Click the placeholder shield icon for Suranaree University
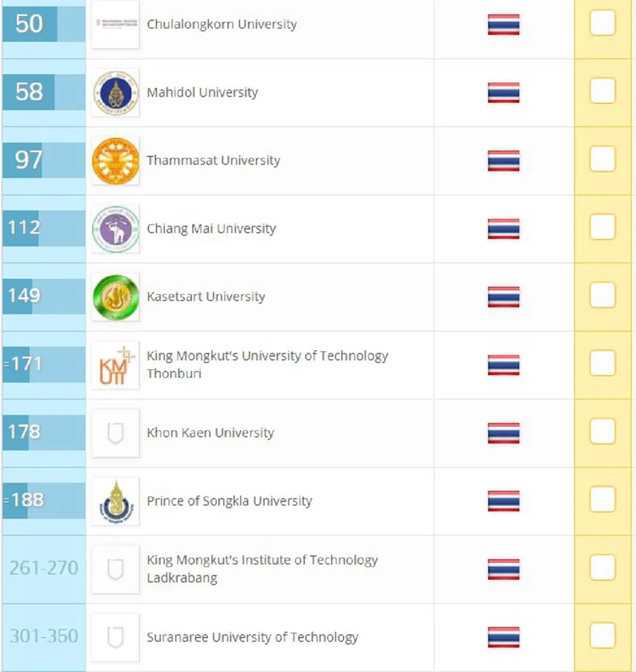The width and height of the screenshot is (636, 672). tap(116, 637)
